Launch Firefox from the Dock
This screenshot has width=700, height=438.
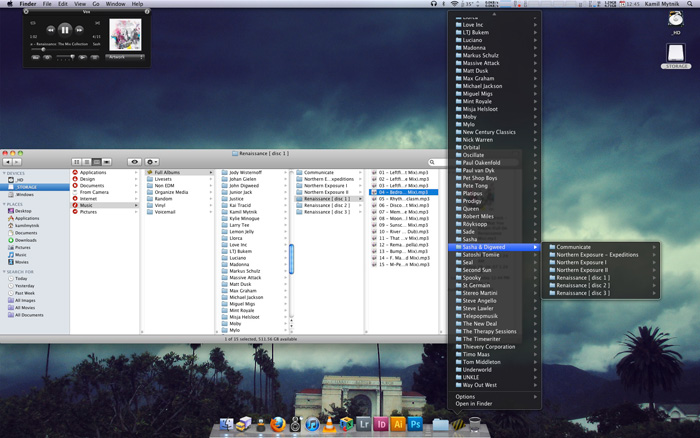coord(278,424)
